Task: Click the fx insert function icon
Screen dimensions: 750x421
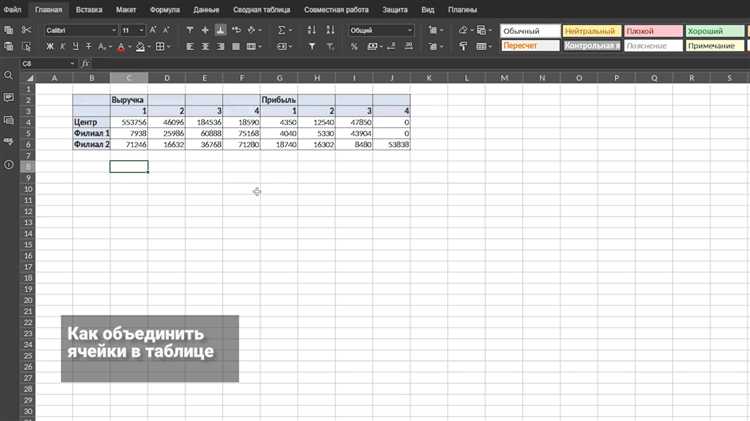Action: pos(85,63)
